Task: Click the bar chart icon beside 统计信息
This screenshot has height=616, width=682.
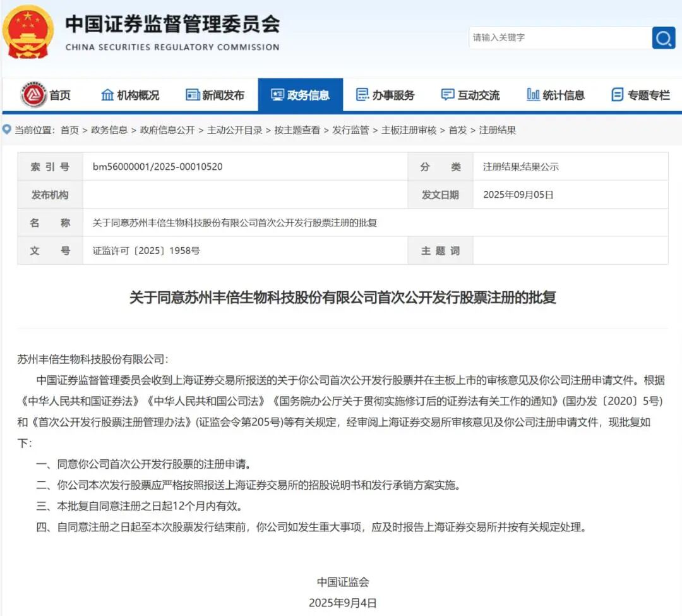Action: click(x=533, y=94)
